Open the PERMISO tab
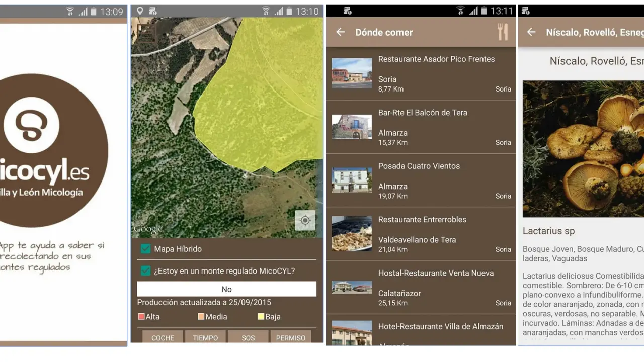 (291, 337)
